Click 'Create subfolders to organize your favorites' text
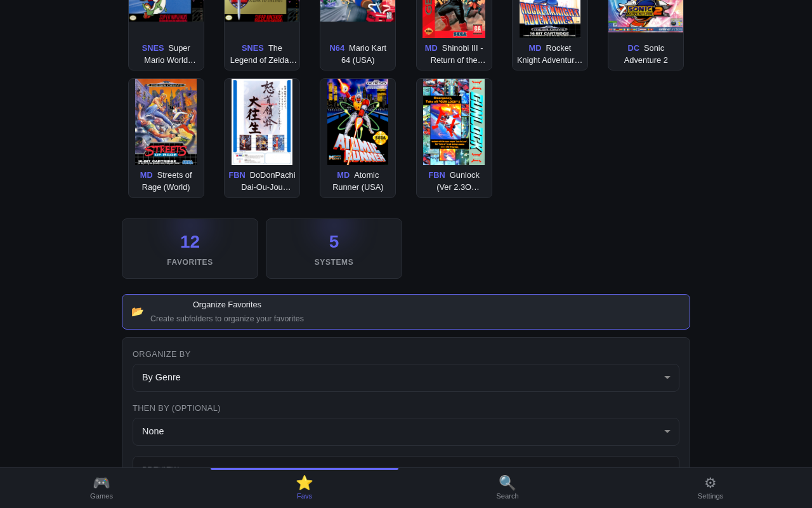The image size is (812, 508). [x=227, y=319]
